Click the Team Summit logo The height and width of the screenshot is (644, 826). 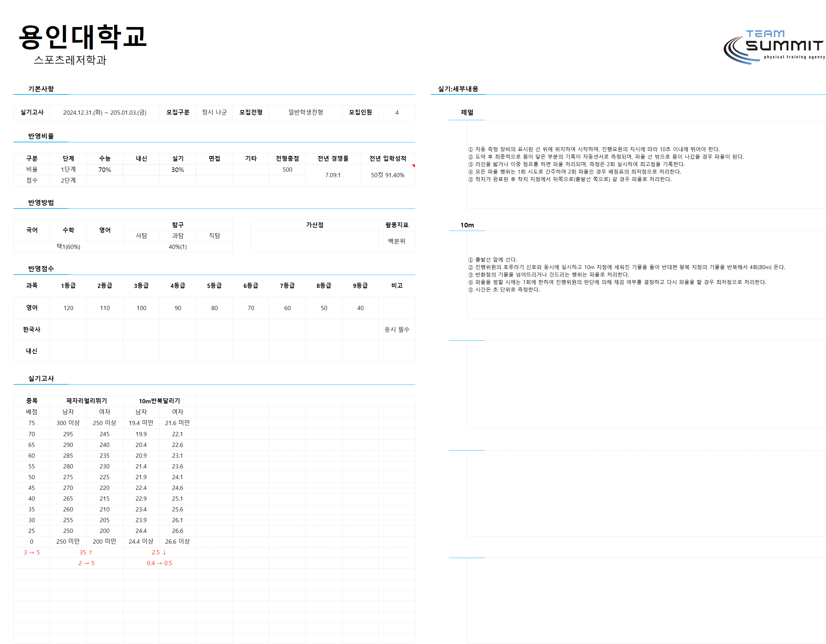[x=774, y=47]
